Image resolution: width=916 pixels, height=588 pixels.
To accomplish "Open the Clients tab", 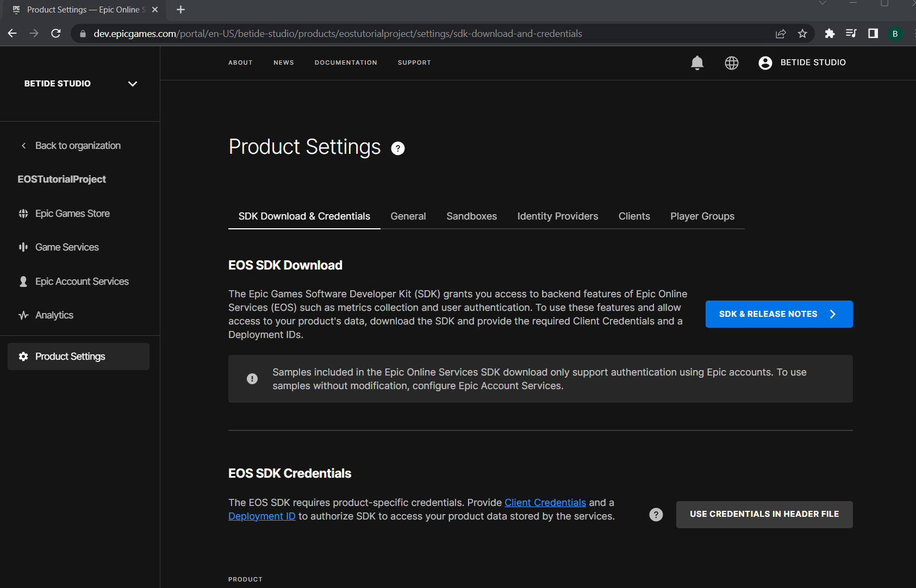I will pyautogui.click(x=634, y=216).
